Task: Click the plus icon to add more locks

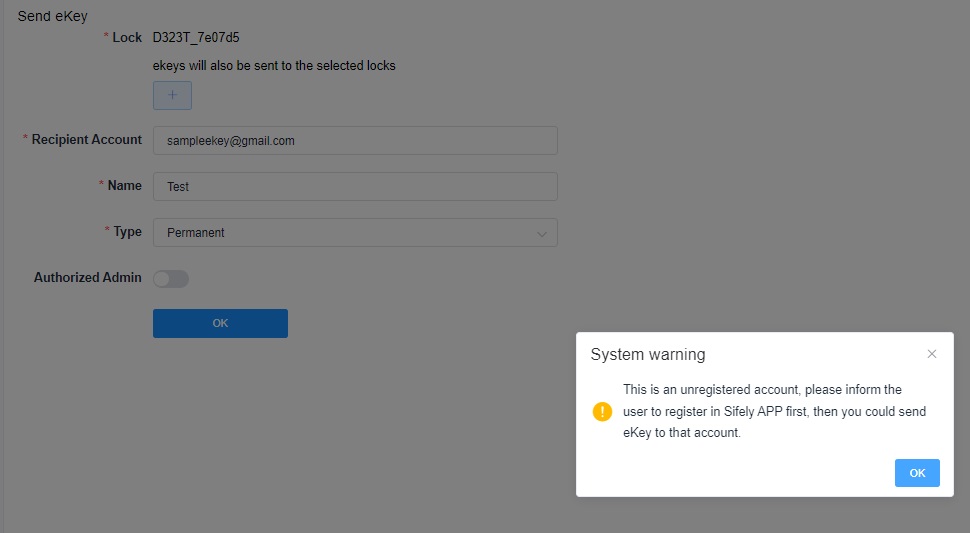Action: [x=172, y=95]
